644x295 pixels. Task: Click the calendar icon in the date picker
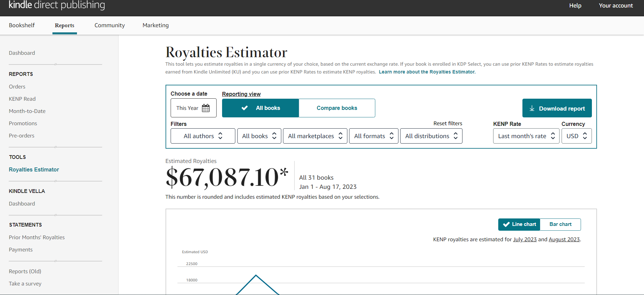[206, 108]
